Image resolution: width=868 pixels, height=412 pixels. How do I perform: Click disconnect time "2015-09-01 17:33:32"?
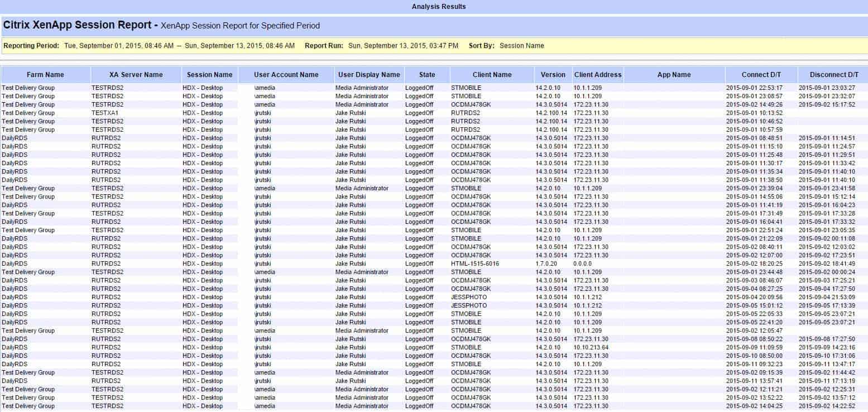827,222
